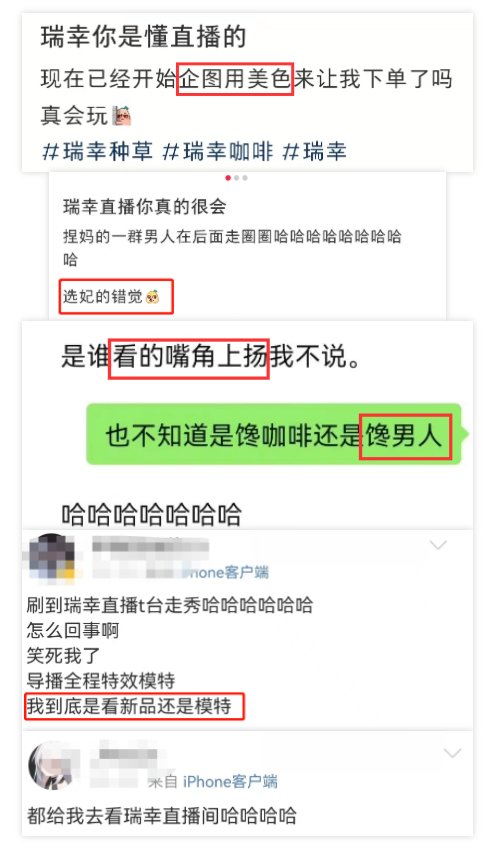
Task: Select the last carousel page dot
Action: tap(245, 178)
